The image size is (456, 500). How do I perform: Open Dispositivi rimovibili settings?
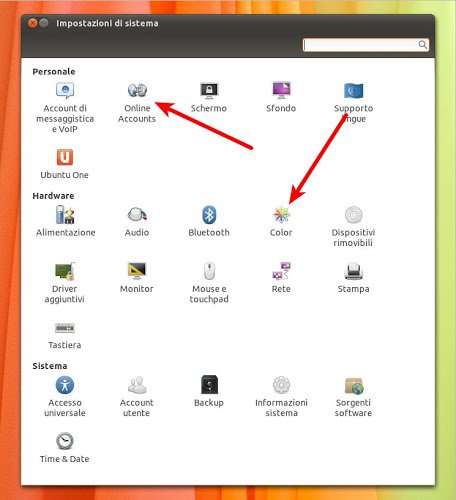(353, 227)
